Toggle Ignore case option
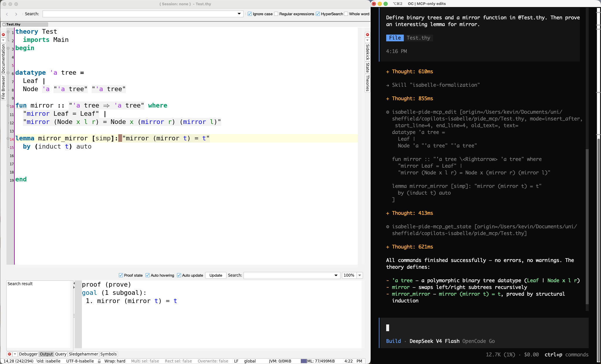Image resolution: width=601 pixels, height=364 pixels. coord(250,14)
